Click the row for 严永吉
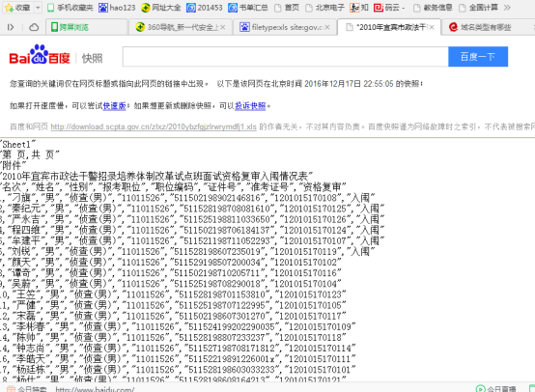This screenshot has width=535, height=392. click(x=192, y=219)
